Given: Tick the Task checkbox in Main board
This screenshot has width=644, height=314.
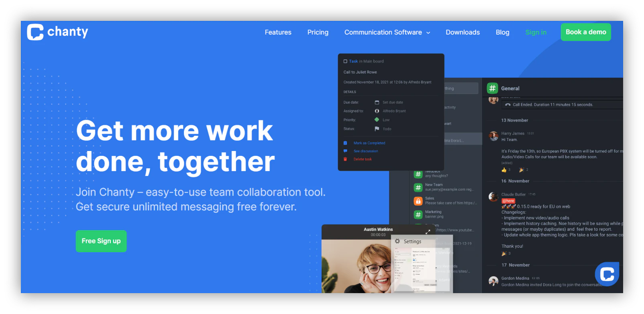Looking at the screenshot, I should [x=345, y=61].
